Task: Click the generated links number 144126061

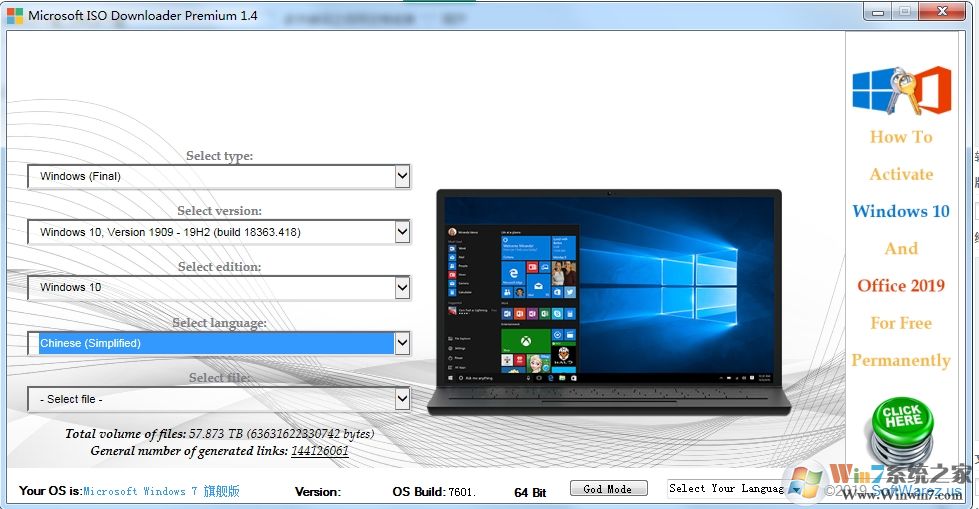Action: pos(320,450)
